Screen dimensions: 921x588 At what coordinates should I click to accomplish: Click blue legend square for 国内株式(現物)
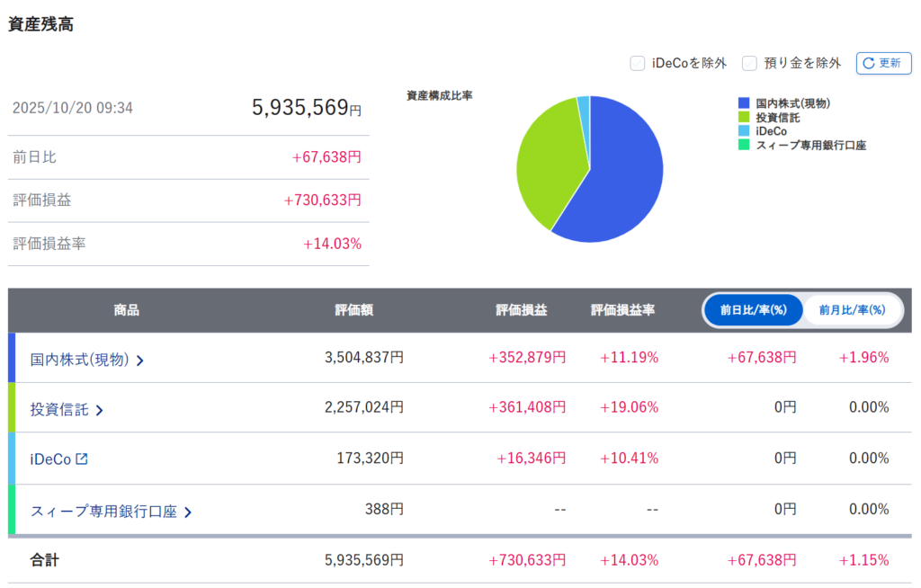point(743,103)
